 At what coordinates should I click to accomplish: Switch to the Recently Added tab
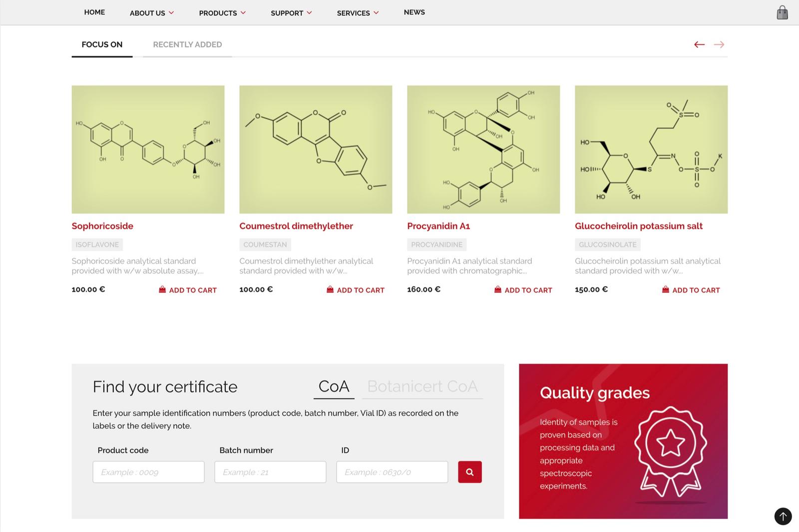187,44
